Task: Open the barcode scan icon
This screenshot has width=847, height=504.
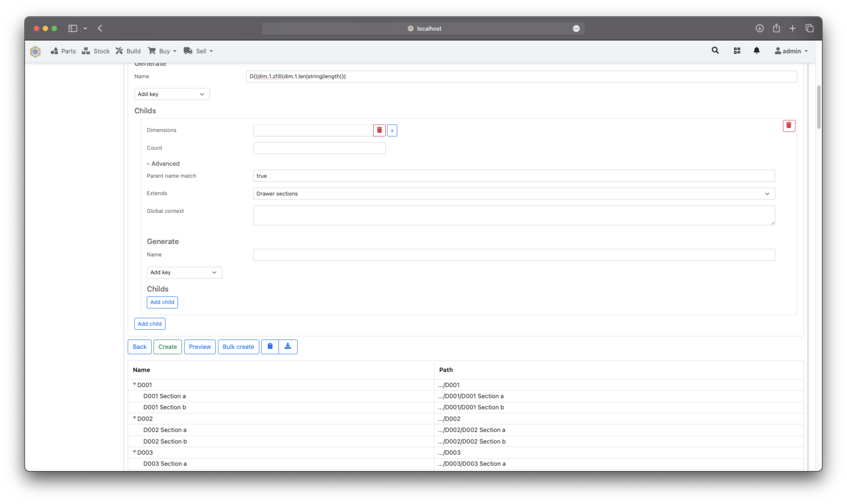Action: pyautogui.click(x=737, y=50)
